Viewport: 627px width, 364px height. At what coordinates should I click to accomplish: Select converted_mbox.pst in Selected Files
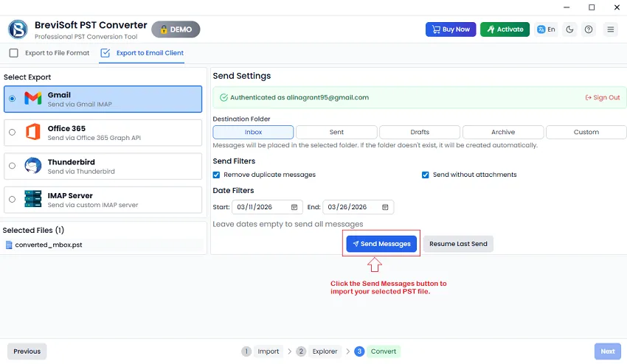click(x=104, y=245)
